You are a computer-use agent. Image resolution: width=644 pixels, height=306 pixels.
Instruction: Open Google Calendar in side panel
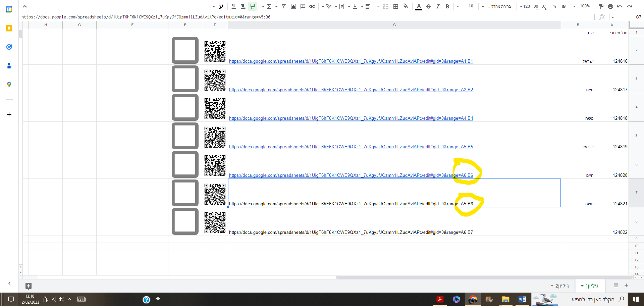[x=9, y=9]
